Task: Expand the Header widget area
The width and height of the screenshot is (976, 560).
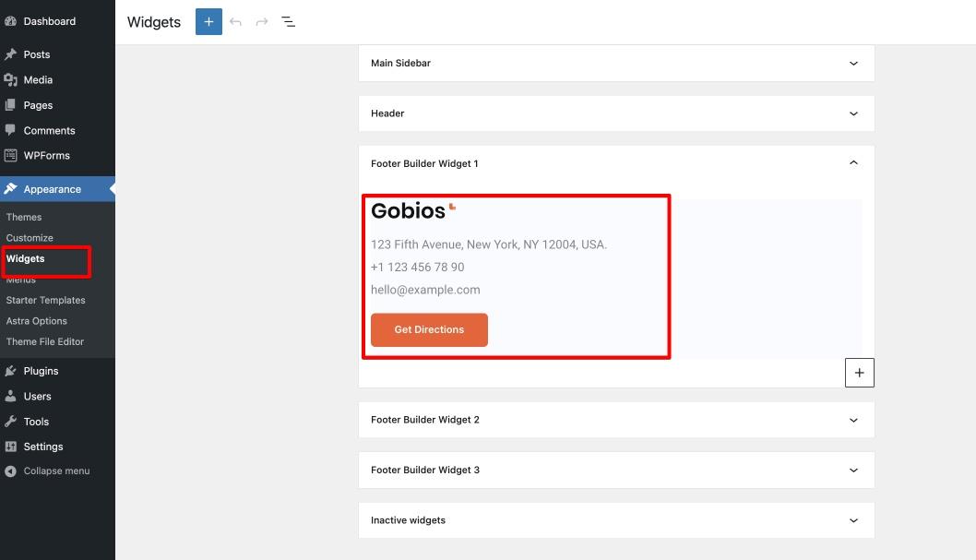Action: [853, 113]
